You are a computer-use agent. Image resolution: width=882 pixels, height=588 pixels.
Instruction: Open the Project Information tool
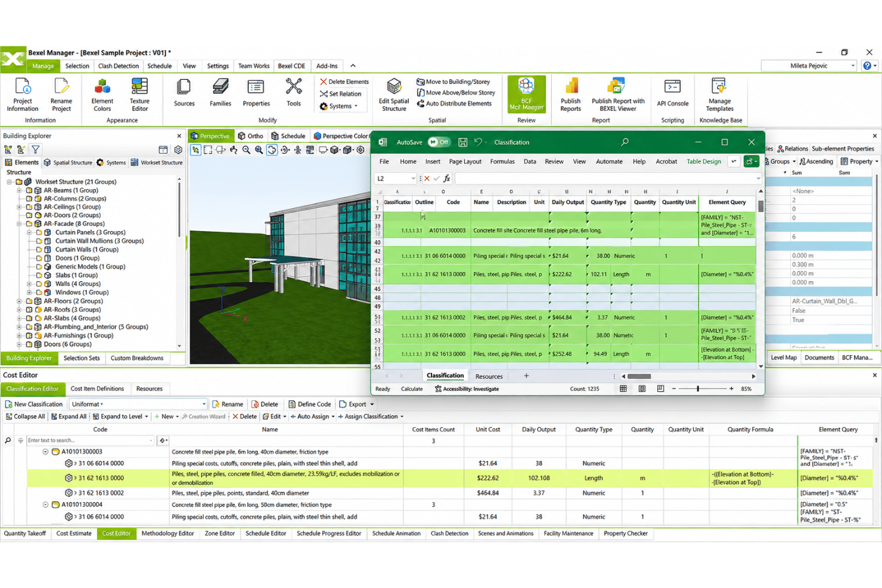pyautogui.click(x=23, y=95)
